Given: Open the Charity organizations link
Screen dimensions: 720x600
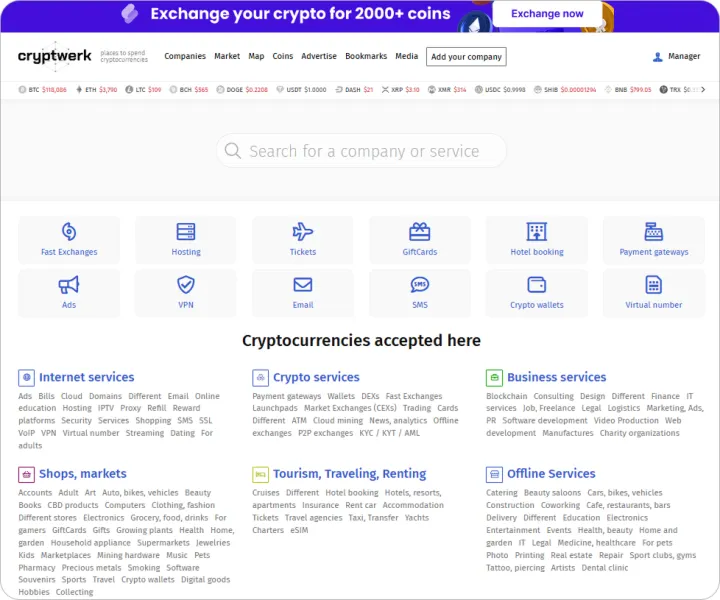Looking at the screenshot, I should 639,433.
